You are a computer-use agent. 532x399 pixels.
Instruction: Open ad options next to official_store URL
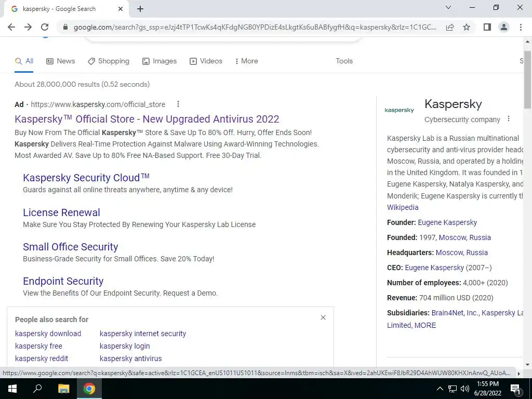(178, 104)
